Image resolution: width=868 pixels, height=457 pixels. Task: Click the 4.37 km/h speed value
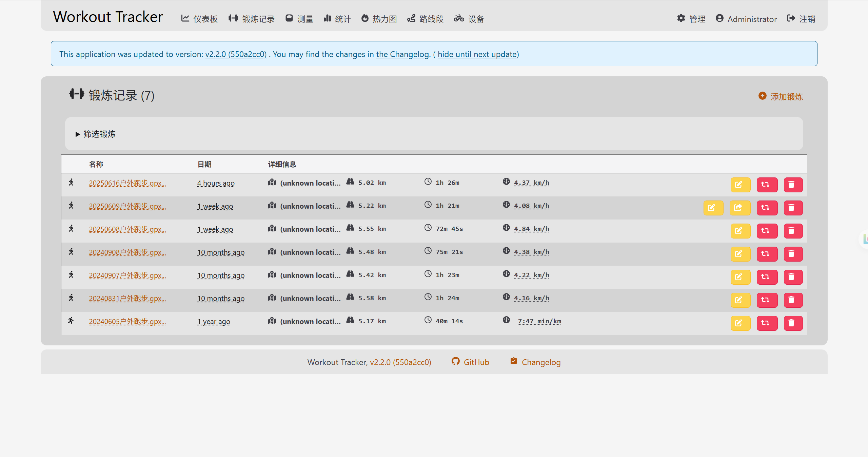[x=531, y=183]
